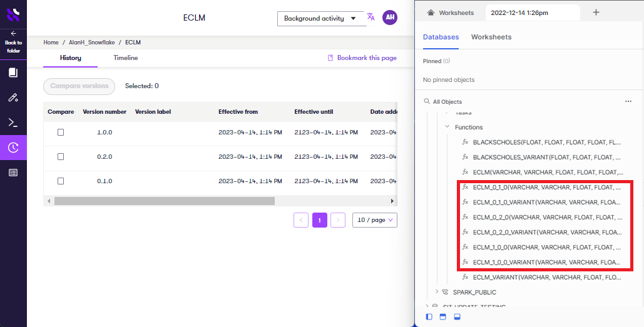Viewport: 644px width, 327px height.
Task: Open the documentation book icon in sidebar
Action: [x=13, y=73]
